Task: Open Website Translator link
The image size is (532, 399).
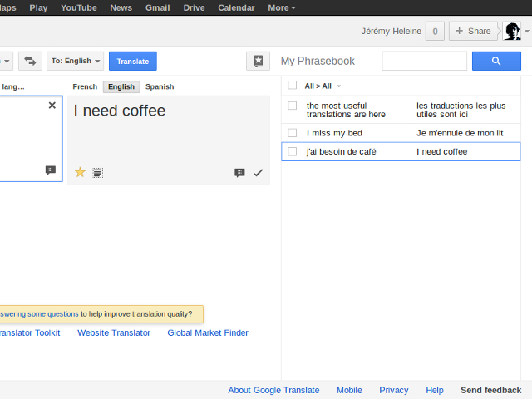Action: pos(114,332)
